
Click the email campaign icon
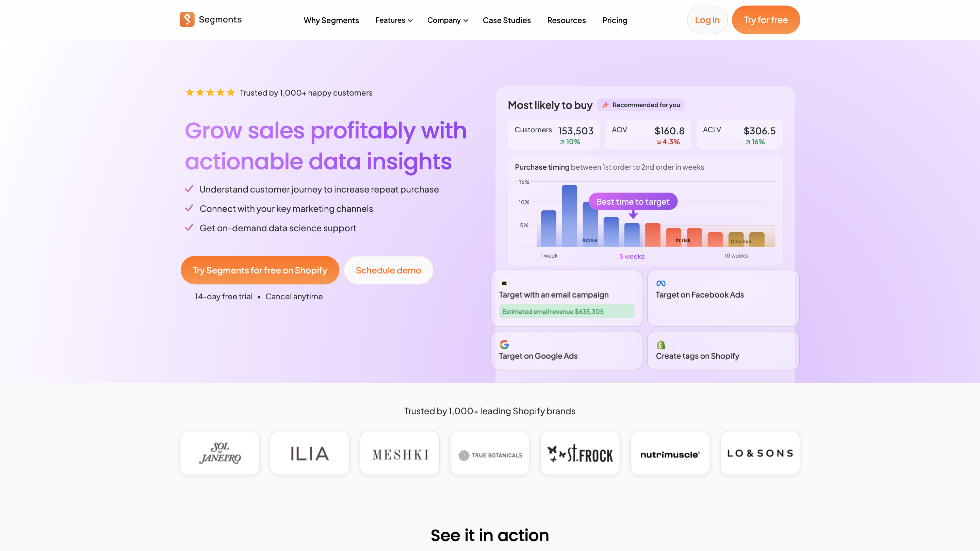coord(504,283)
